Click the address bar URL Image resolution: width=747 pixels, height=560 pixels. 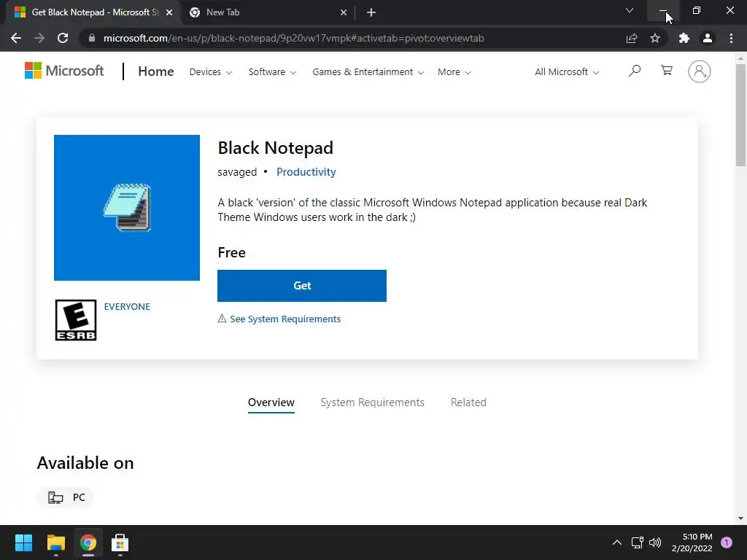point(293,38)
